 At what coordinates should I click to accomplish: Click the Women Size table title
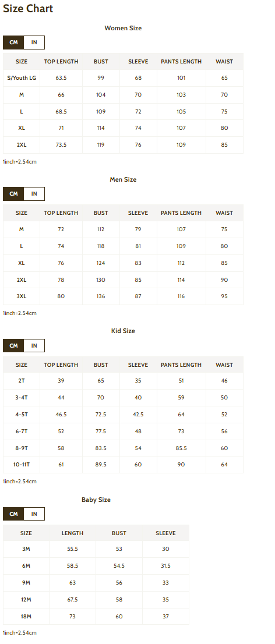(123, 28)
